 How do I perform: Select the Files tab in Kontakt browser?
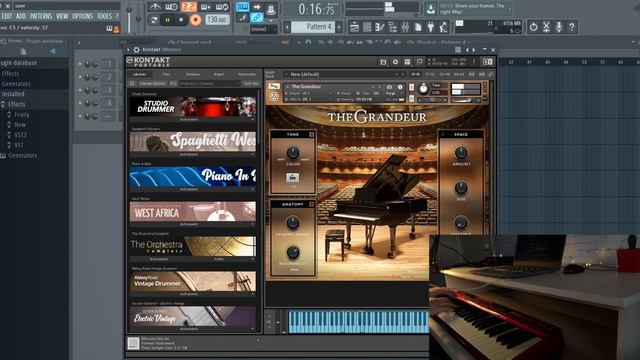[x=166, y=74]
